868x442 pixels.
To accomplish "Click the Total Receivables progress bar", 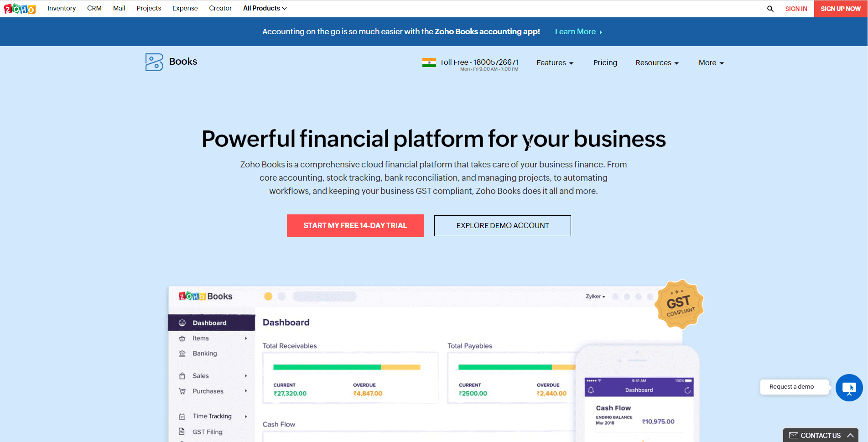I will 347,367.
